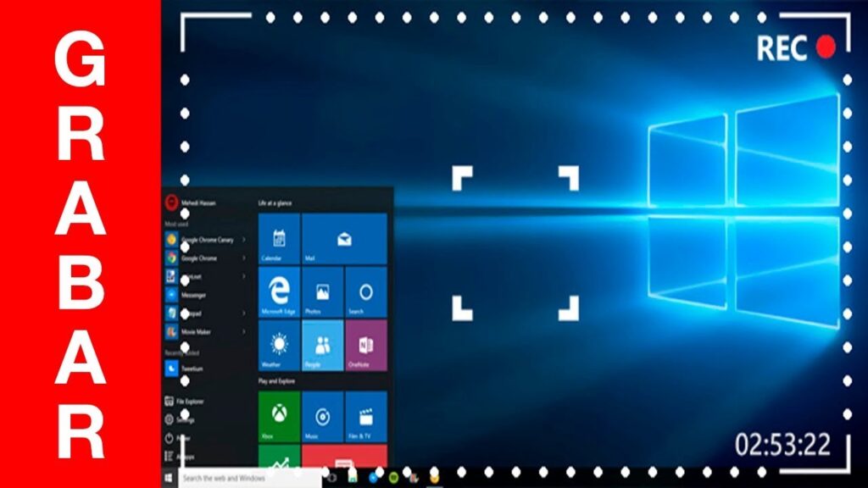Open Task View from the taskbar
Viewport: 868px width, 488px height.
pos(332,478)
